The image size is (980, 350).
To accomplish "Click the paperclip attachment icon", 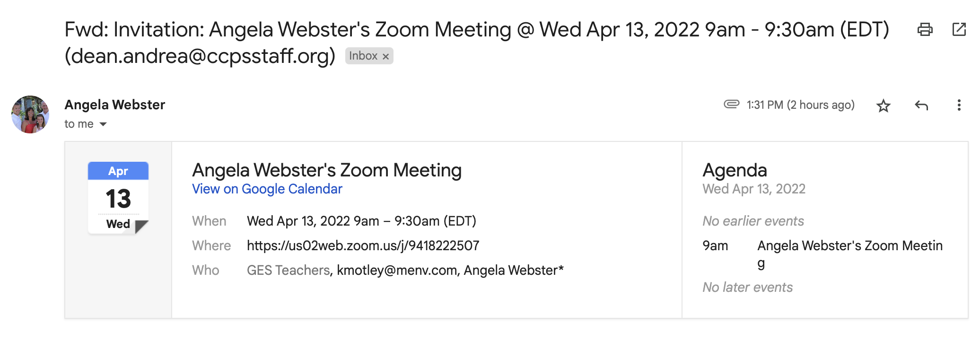I will coord(731,104).
